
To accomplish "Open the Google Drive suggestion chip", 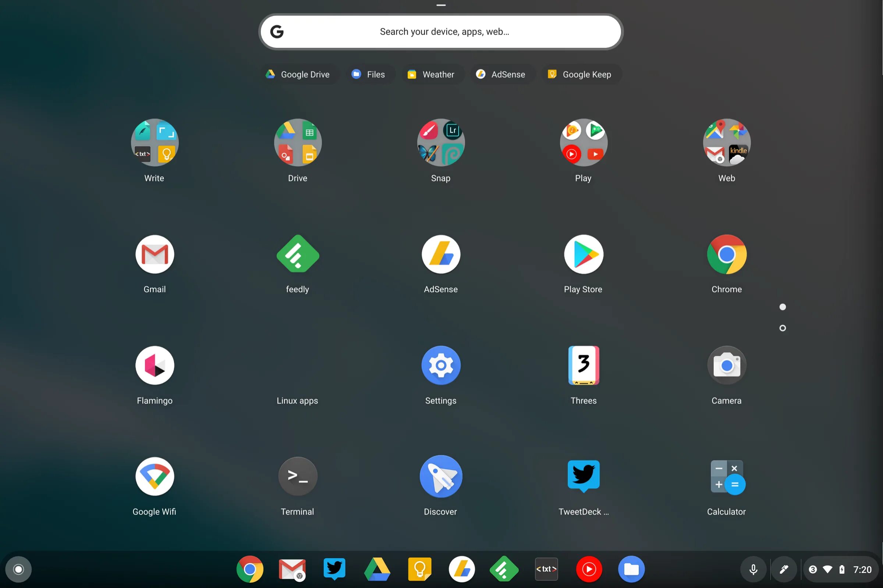I will point(298,74).
